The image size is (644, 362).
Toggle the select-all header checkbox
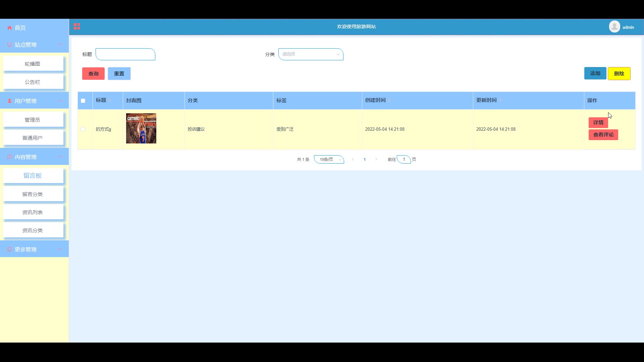[83, 101]
